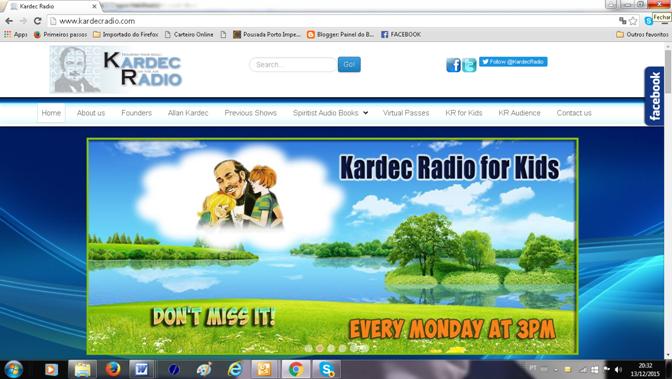Viewport: 672px width, 379px height.
Task: Go to the KR for Kids page
Action: (464, 113)
